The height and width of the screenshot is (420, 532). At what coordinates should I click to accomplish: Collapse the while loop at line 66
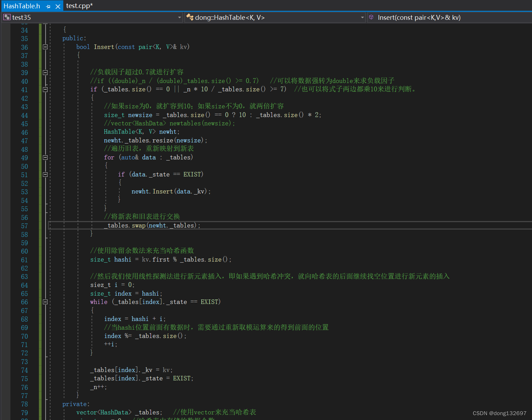click(45, 302)
